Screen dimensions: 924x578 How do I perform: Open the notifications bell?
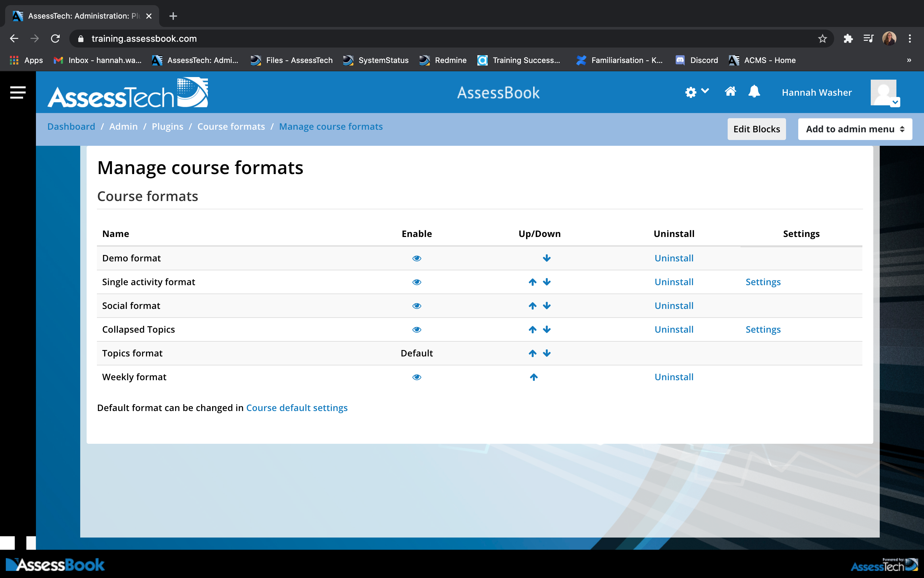[x=754, y=92]
